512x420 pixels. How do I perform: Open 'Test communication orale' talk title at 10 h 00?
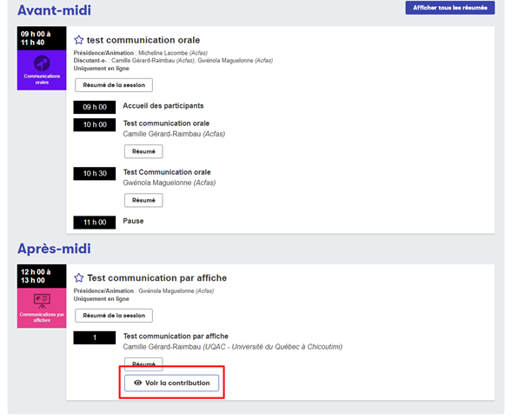166,123
